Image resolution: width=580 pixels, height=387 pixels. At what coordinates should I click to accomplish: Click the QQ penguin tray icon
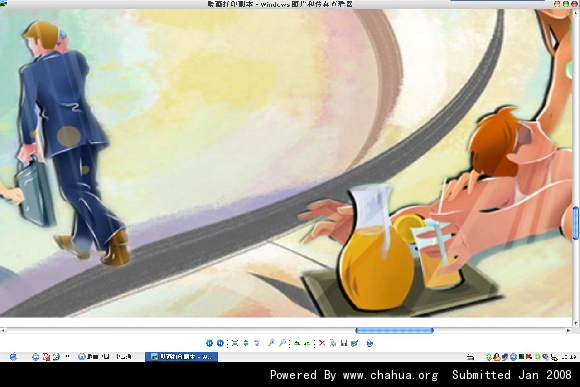click(497, 357)
